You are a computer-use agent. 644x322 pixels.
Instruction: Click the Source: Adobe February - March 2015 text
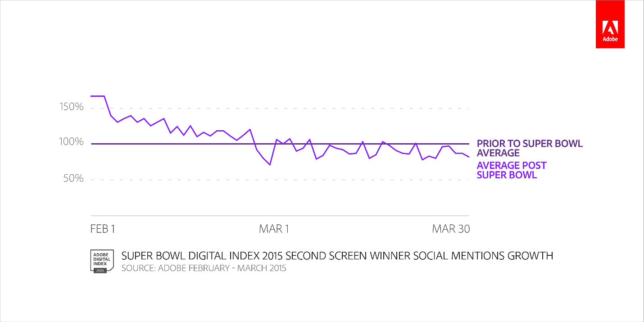click(x=204, y=269)
